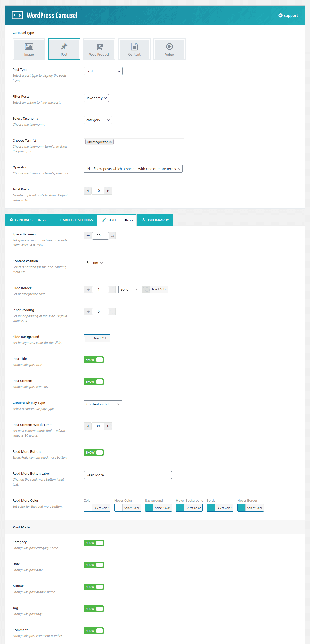Click the Post Content Words Limit field
310x644 pixels.
click(x=98, y=426)
